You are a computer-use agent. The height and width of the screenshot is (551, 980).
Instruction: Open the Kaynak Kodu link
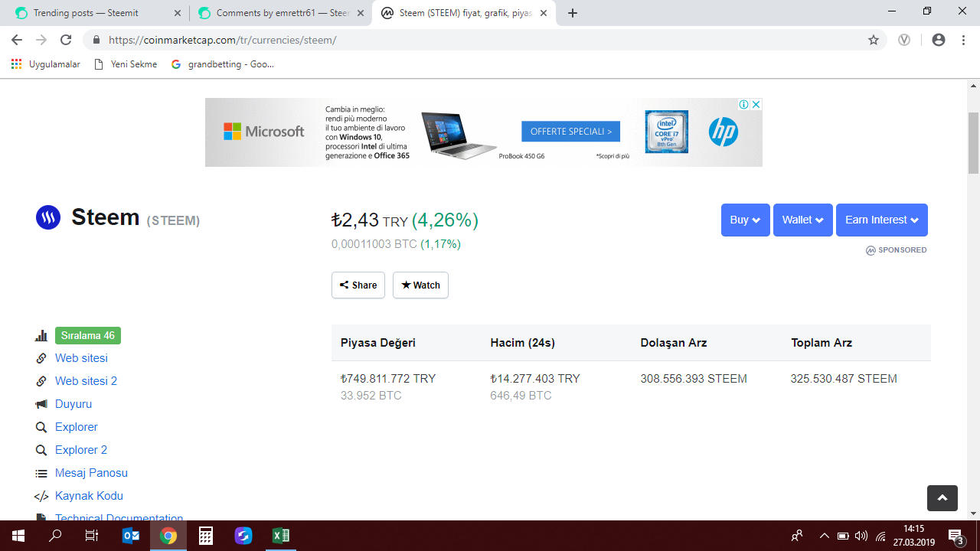[x=89, y=496]
